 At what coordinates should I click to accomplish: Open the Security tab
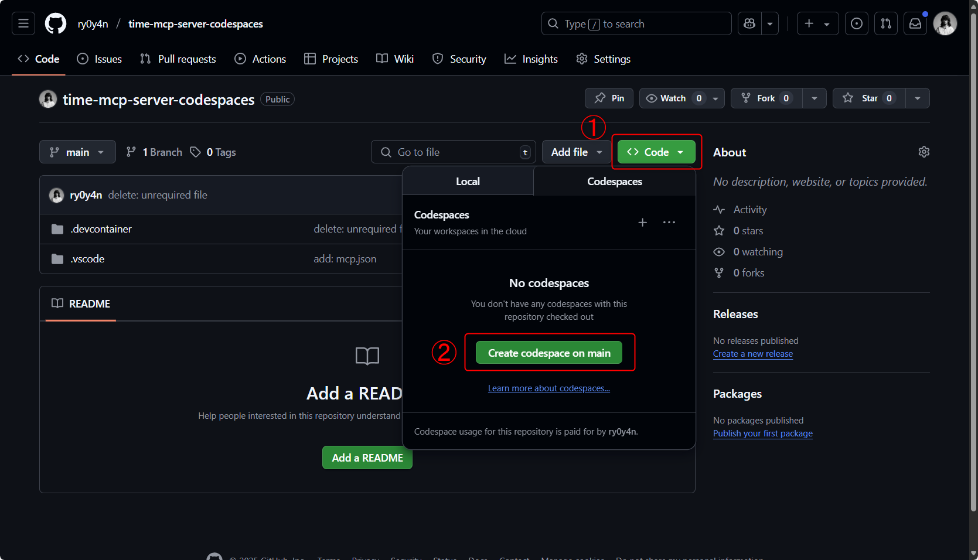[x=459, y=59]
